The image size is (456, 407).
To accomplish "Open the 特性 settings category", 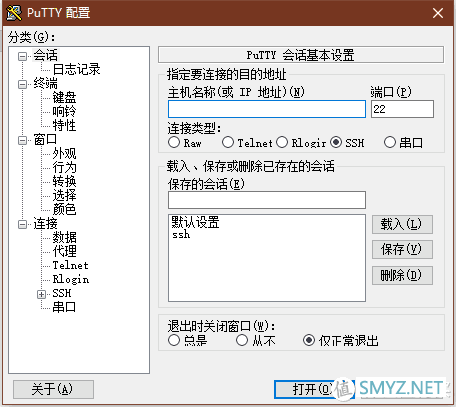I will [x=64, y=125].
